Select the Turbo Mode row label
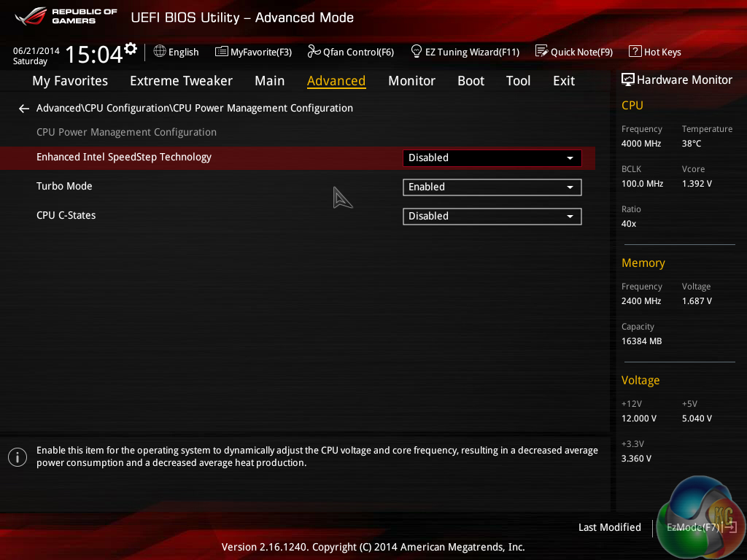 click(x=64, y=186)
